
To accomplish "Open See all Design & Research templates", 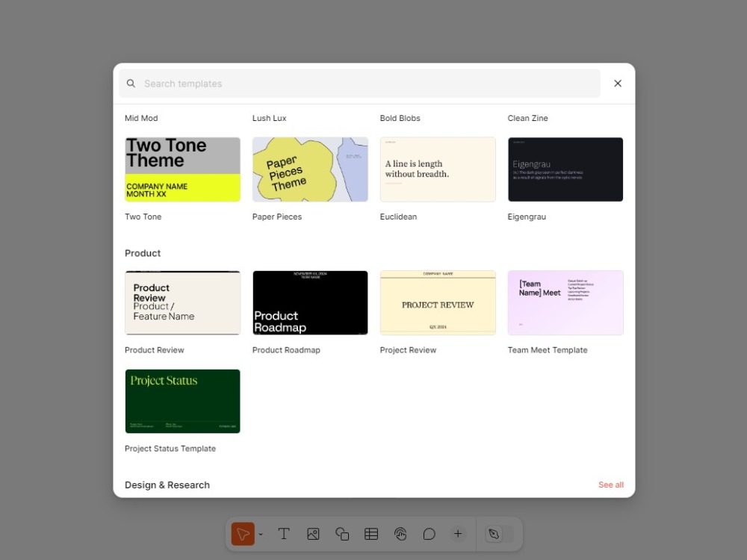I will point(611,485).
